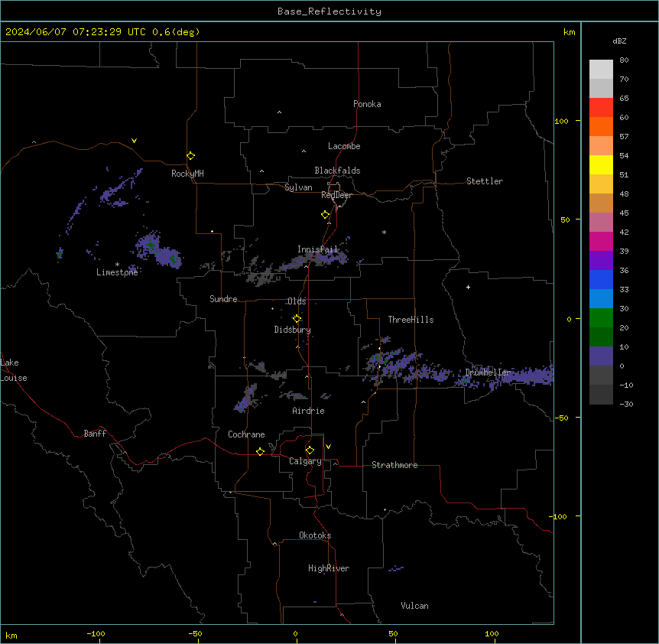Click the -100 tick on bottom axis
Screen dimensions: 659x644
(x=96, y=633)
